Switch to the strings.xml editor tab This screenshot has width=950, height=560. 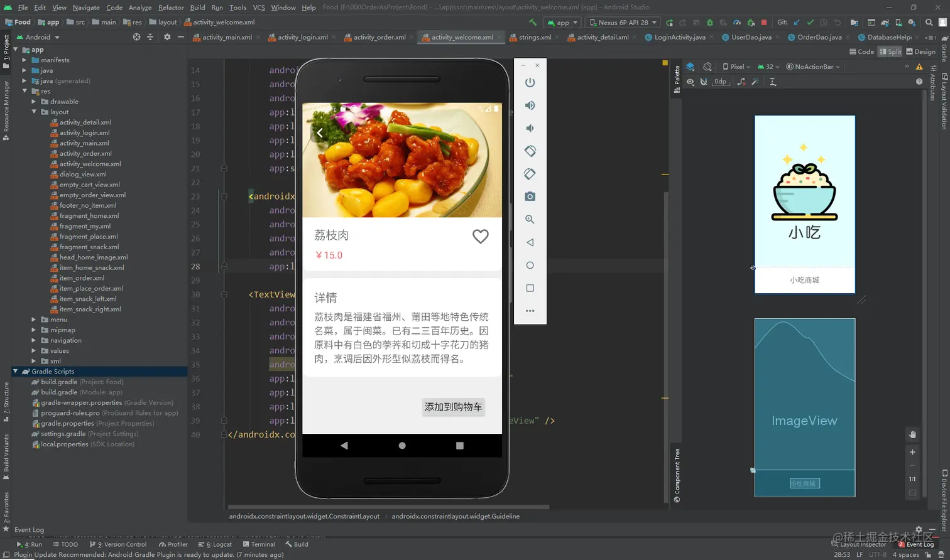coord(537,37)
